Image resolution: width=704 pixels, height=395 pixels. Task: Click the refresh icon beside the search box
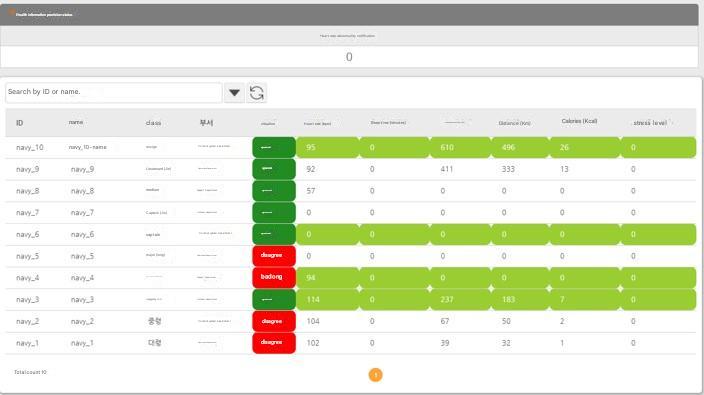(x=256, y=93)
